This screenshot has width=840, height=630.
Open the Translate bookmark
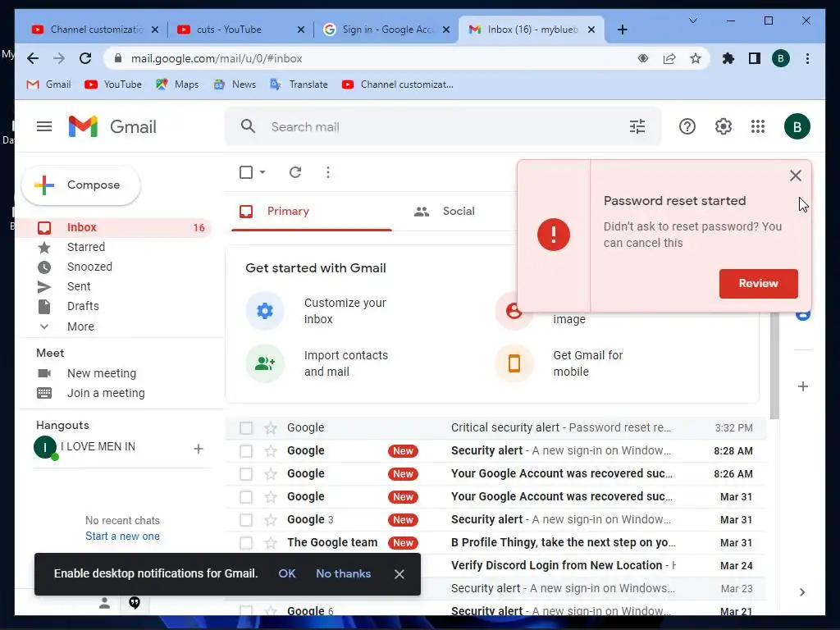pos(299,84)
